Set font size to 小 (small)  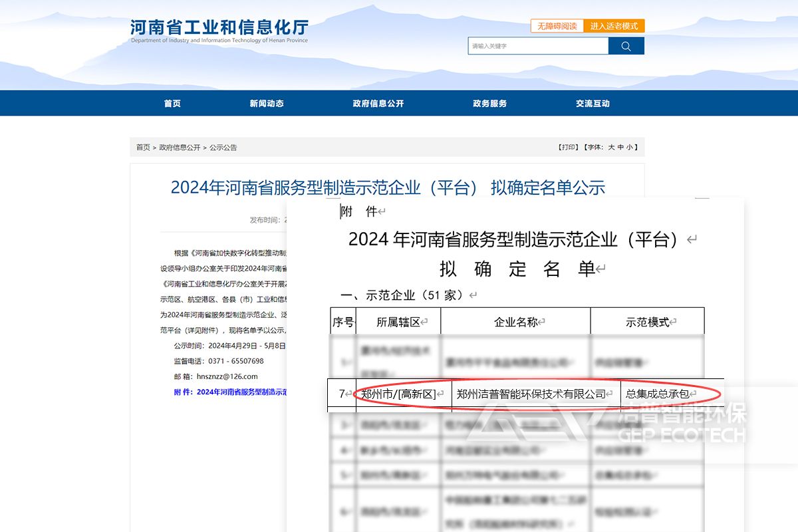pyautogui.click(x=630, y=148)
